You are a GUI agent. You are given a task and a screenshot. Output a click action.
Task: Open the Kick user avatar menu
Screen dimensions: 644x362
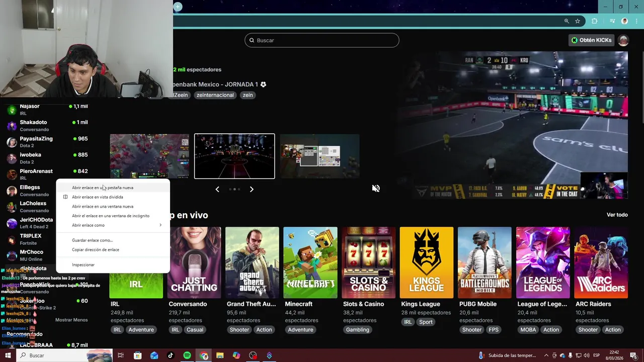(623, 40)
